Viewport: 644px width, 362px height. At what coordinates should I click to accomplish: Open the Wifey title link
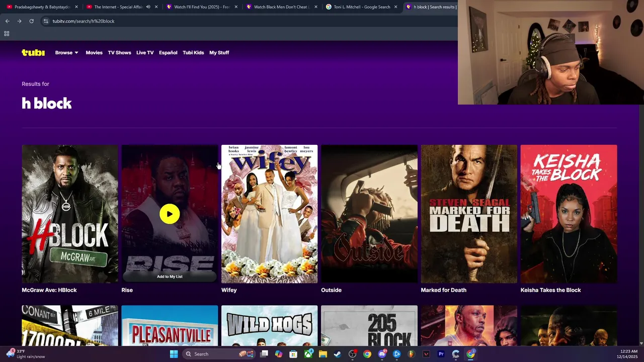[229, 290]
